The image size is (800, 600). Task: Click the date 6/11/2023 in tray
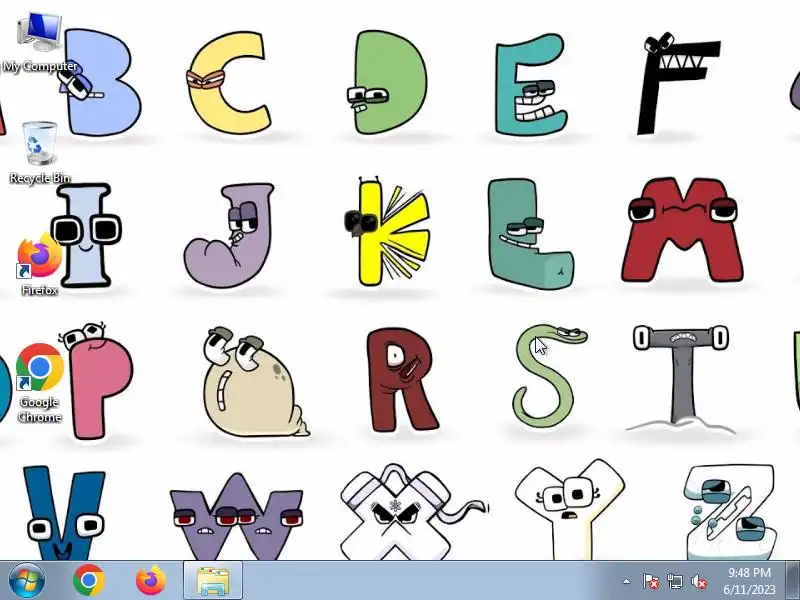pos(749,590)
